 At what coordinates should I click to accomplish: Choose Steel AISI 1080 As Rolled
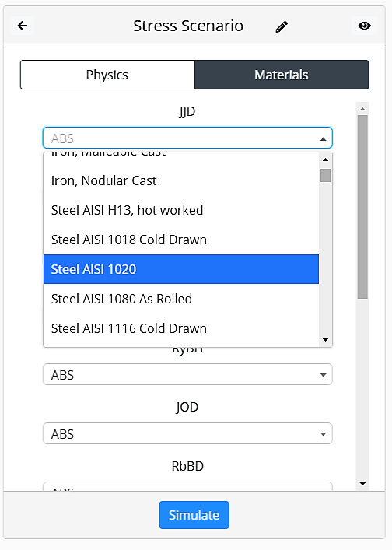click(181, 299)
